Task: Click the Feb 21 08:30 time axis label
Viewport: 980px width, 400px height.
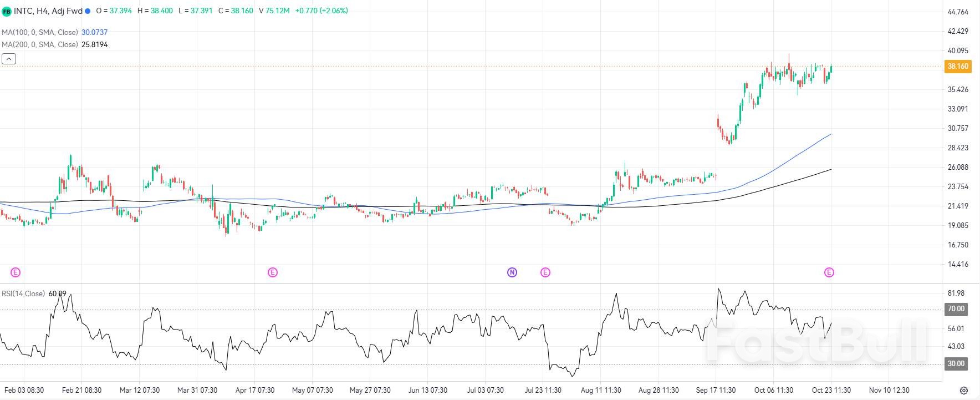Action: (82, 391)
